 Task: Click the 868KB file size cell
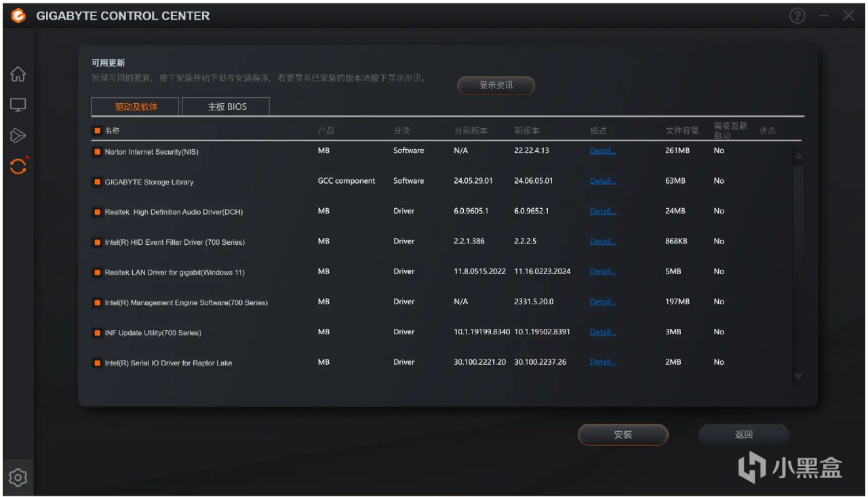point(677,241)
